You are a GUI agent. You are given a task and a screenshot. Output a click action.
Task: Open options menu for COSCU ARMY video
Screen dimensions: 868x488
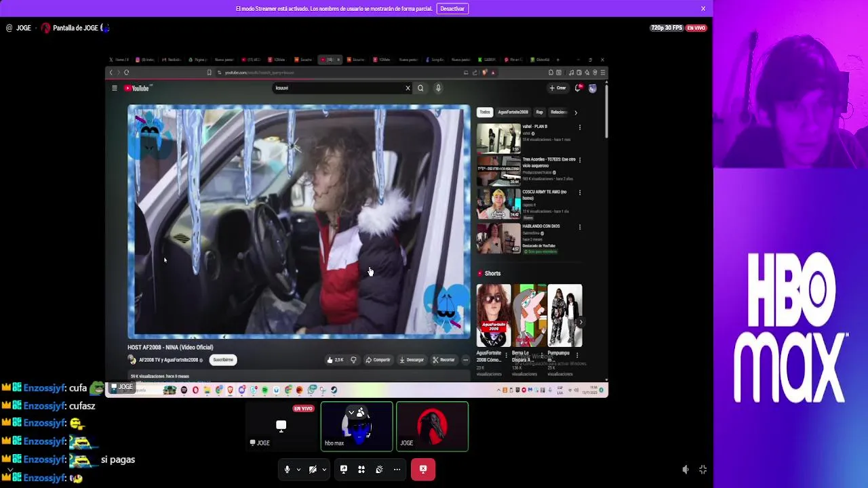click(580, 192)
